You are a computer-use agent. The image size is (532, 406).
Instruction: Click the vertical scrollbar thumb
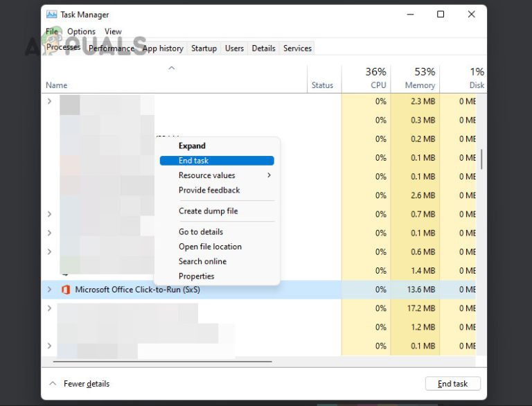pos(481,159)
